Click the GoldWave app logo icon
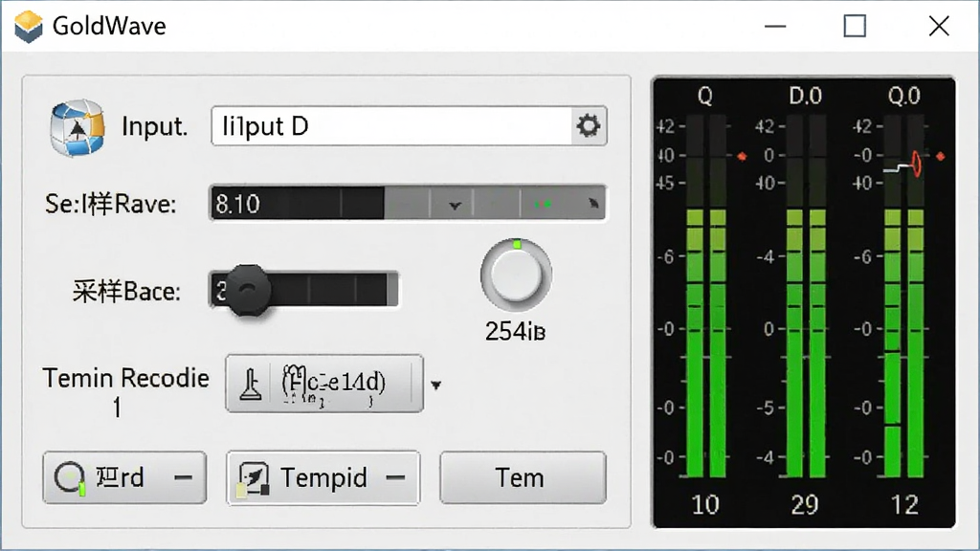980x551 pixels. (x=29, y=26)
